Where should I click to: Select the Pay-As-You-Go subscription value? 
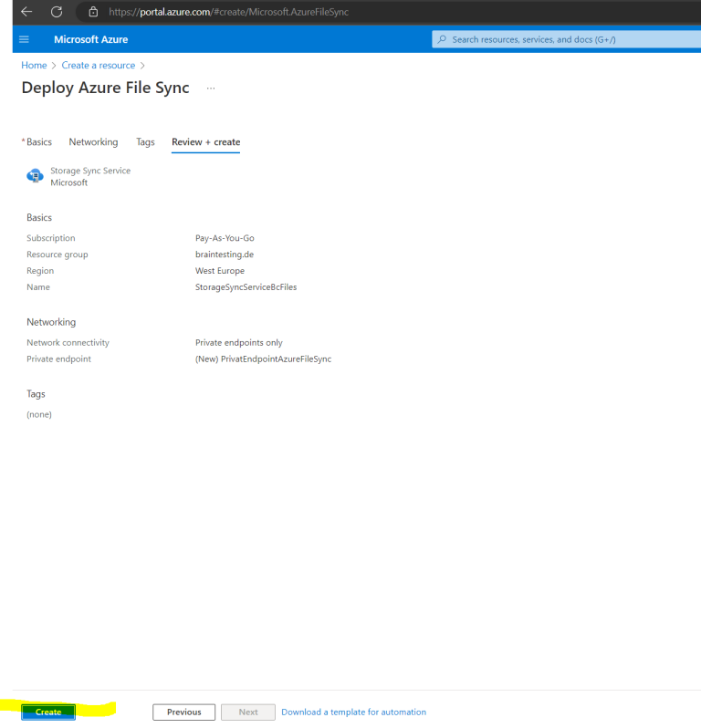point(225,238)
